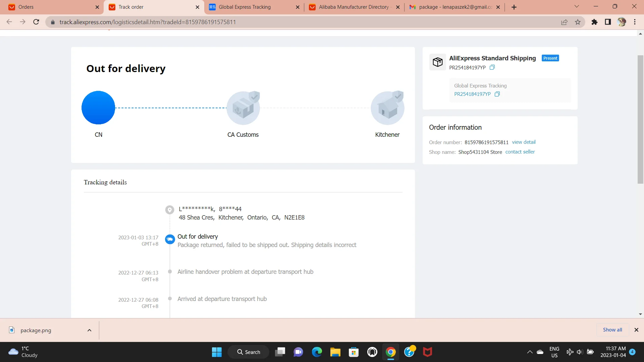Screen dimensions: 644x362
Task: Click the Kitchener destination house icon
Action: 387,108
